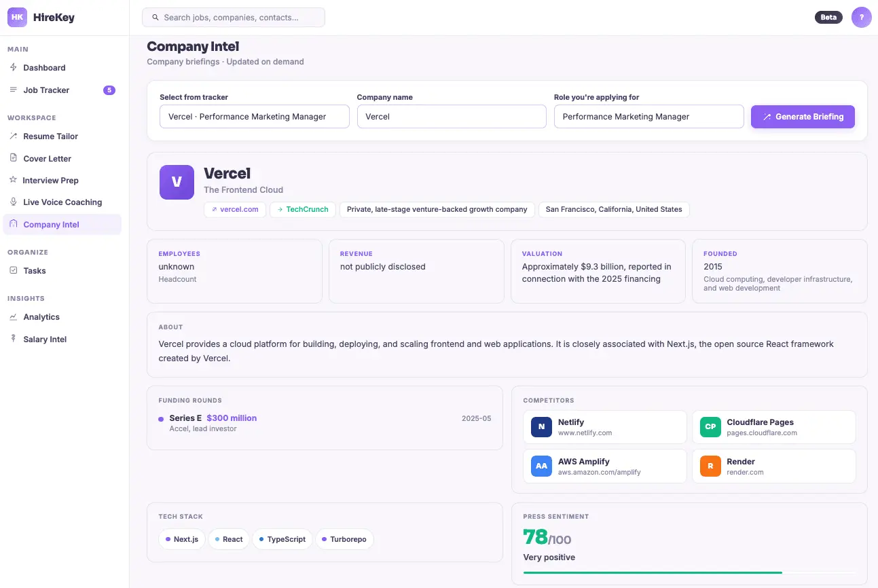Open the Select from tracker dropdown
Screen dimensions: 878x588
tap(255, 116)
